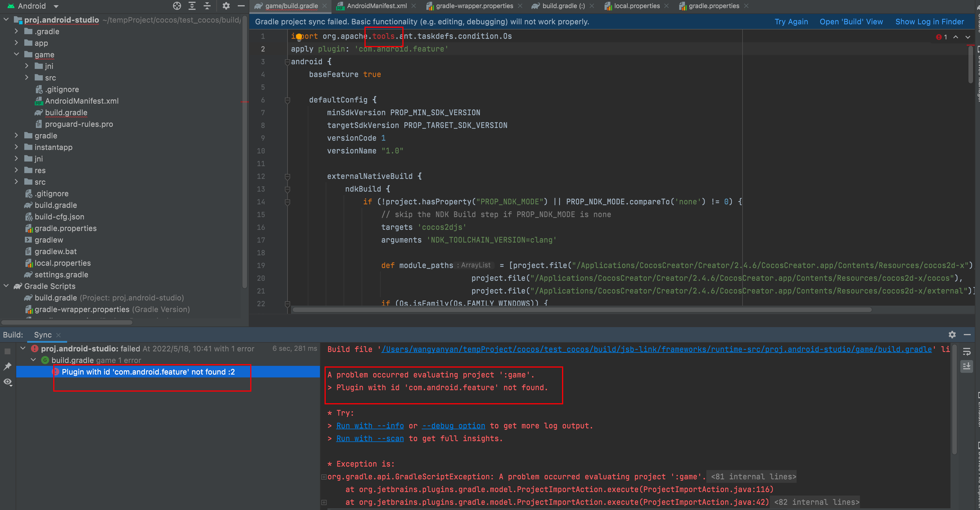980x510 pixels.
Task: Click Run with --scan link
Action: [370, 439]
